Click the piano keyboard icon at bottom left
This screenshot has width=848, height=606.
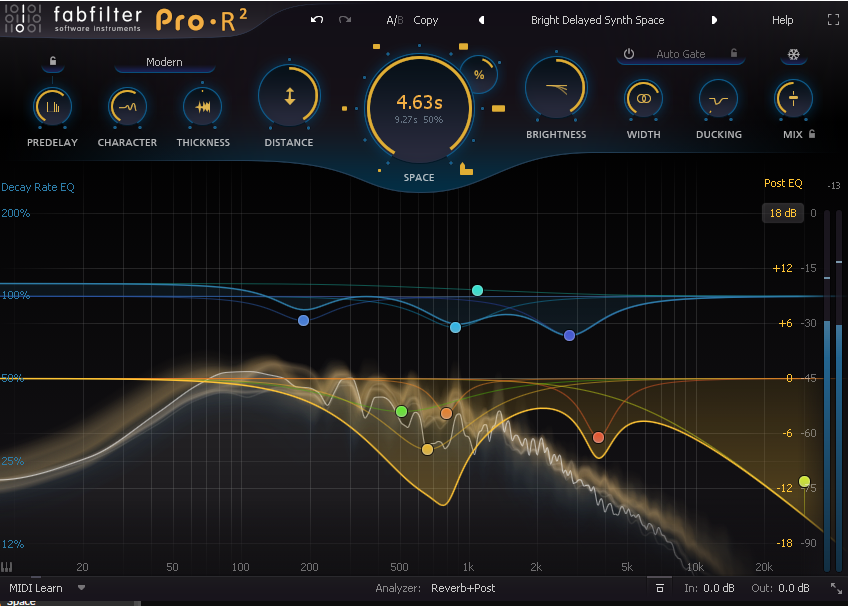9,566
